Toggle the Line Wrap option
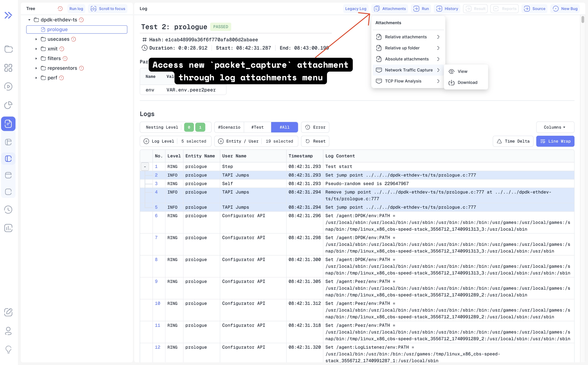 coord(555,141)
